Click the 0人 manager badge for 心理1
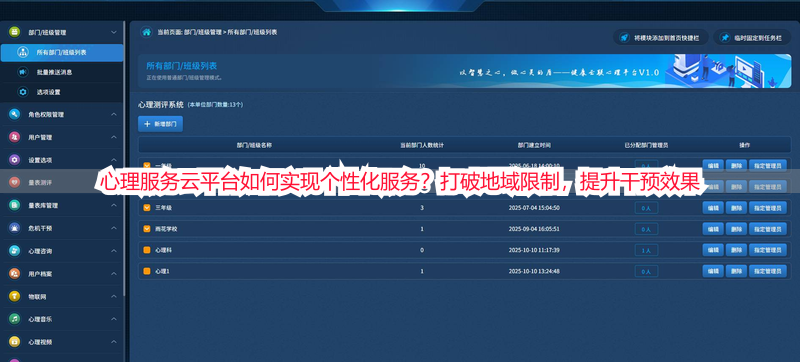 tap(646, 271)
